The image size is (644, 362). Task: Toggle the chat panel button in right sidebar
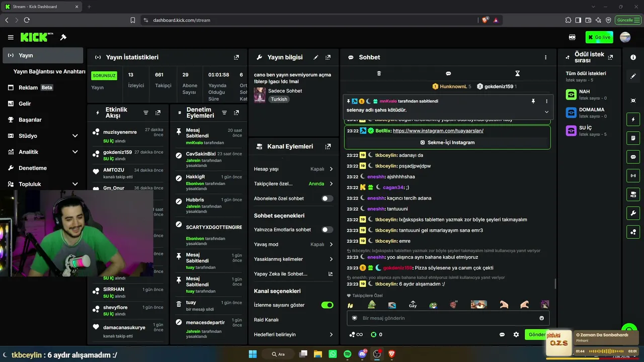pos(633,157)
